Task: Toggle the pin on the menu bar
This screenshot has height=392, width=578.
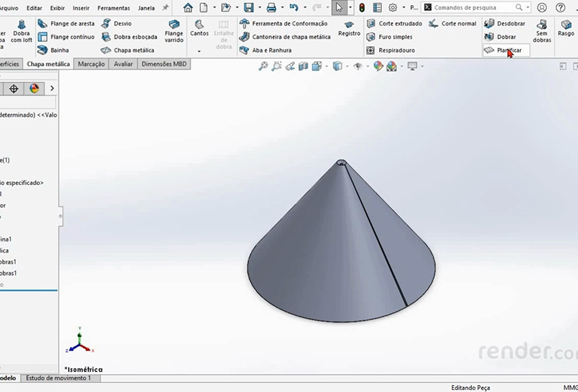Action: coord(165,8)
